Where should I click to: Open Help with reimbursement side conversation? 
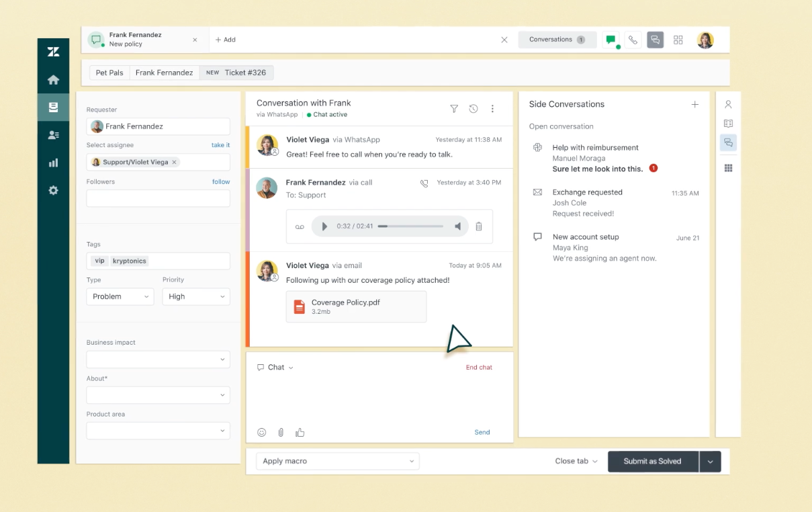point(615,158)
